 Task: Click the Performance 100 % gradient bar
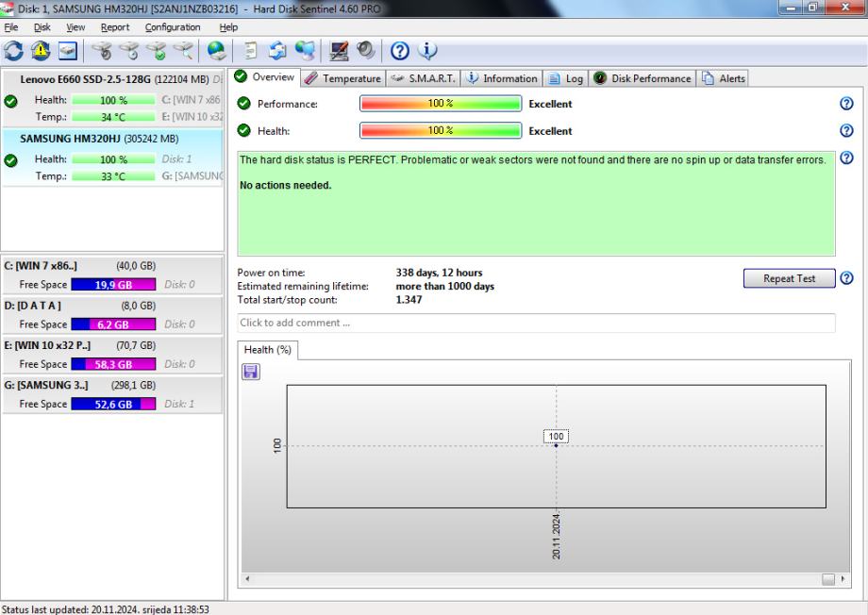click(x=441, y=104)
